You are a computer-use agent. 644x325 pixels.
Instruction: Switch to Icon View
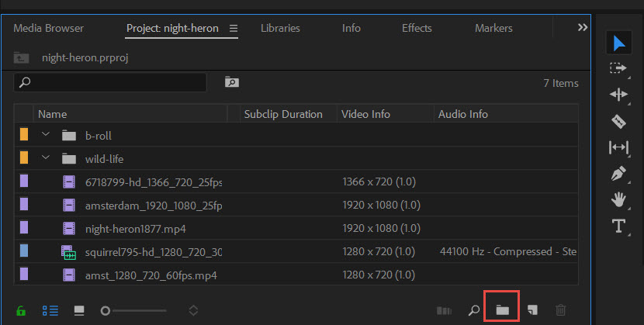[79, 310]
